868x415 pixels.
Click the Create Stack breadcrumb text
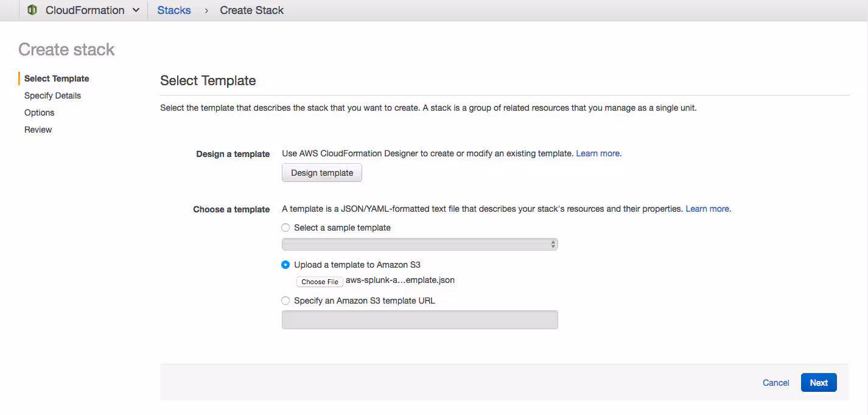(251, 10)
